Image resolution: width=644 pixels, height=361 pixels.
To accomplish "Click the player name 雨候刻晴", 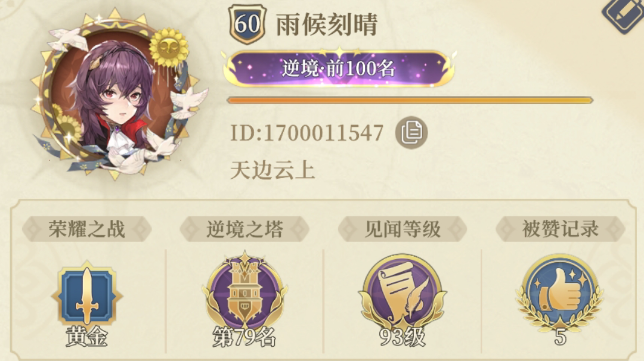I will pos(327,24).
